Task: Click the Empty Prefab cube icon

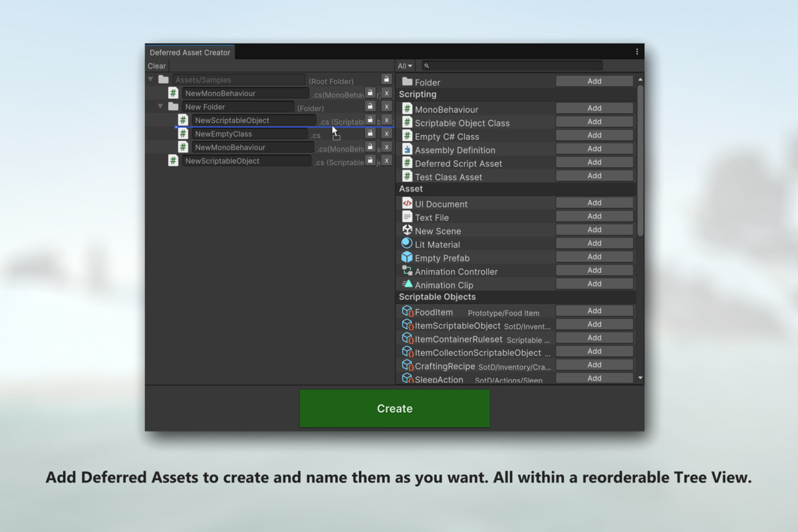Action: pos(406,257)
